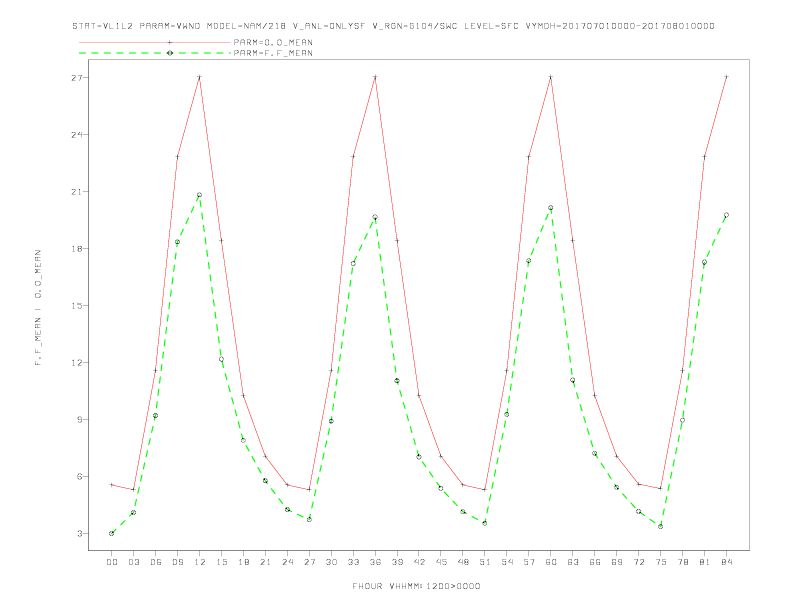Click x-axis forecast hour label 33
792x612 pixels.
click(x=353, y=562)
